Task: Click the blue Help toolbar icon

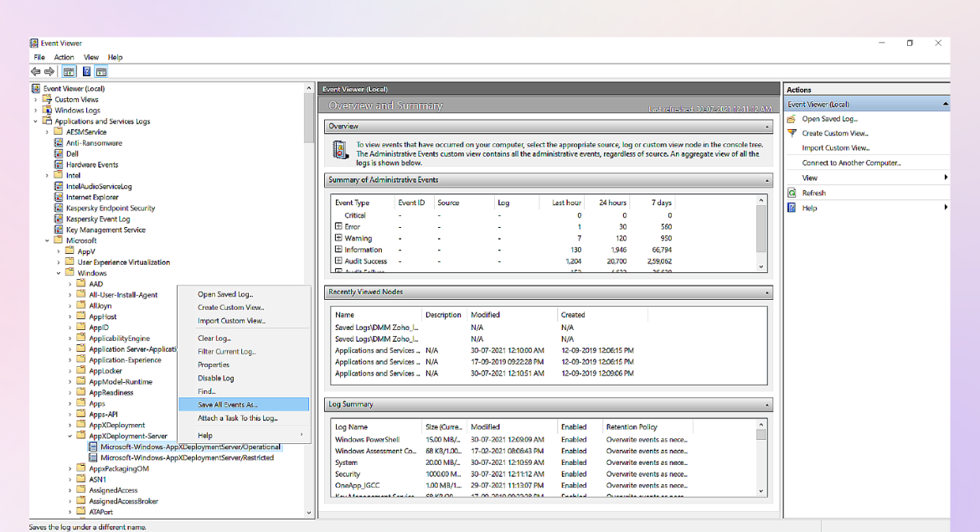Action: 86,72
